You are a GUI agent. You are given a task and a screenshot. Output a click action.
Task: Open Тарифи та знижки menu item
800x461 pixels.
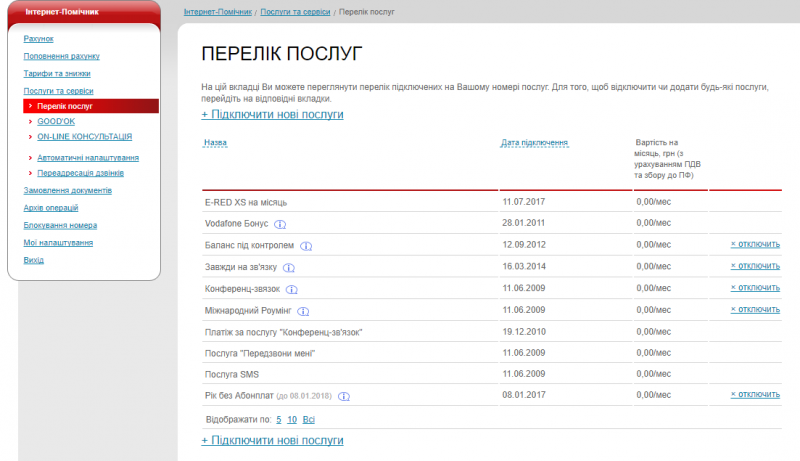click(57, 73)
